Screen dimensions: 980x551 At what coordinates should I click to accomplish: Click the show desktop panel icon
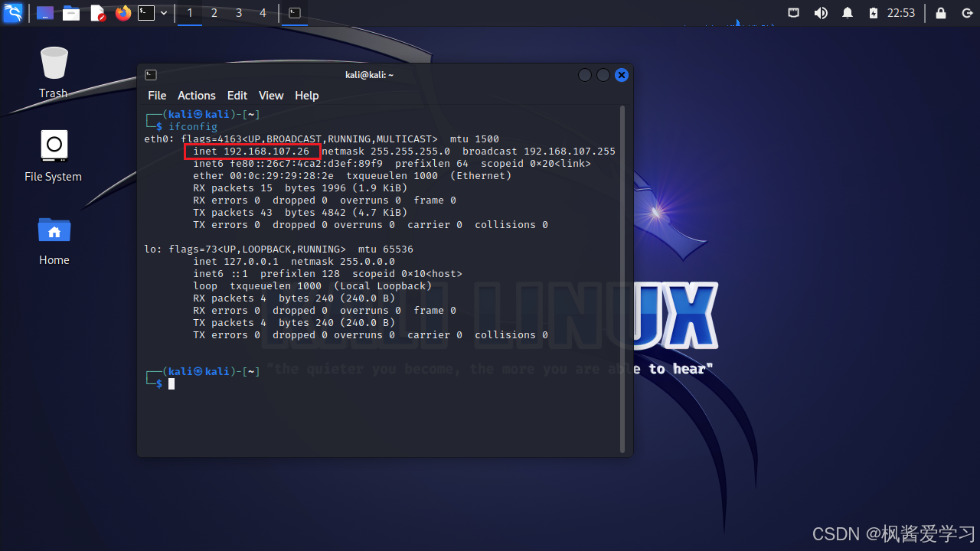pyautogui.click(x=45, y=13)
